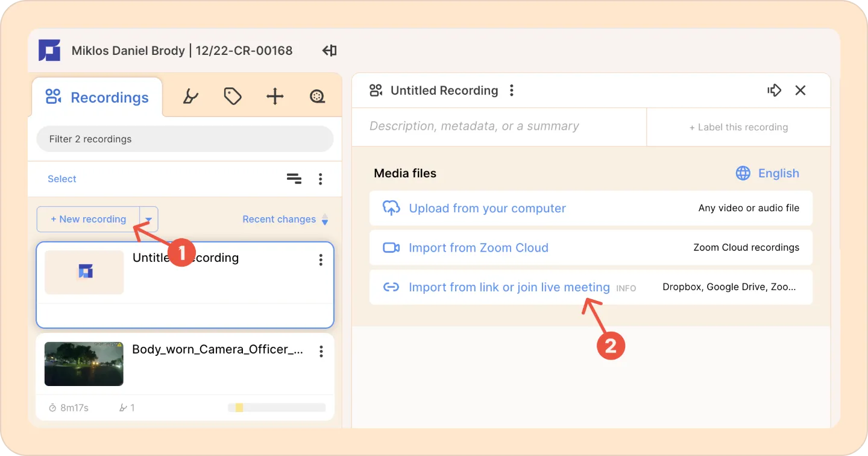This screenshot has height=456, width=868.
Task: Expand the New recording dropdown arrow
Action: click(x=149, y=220)
